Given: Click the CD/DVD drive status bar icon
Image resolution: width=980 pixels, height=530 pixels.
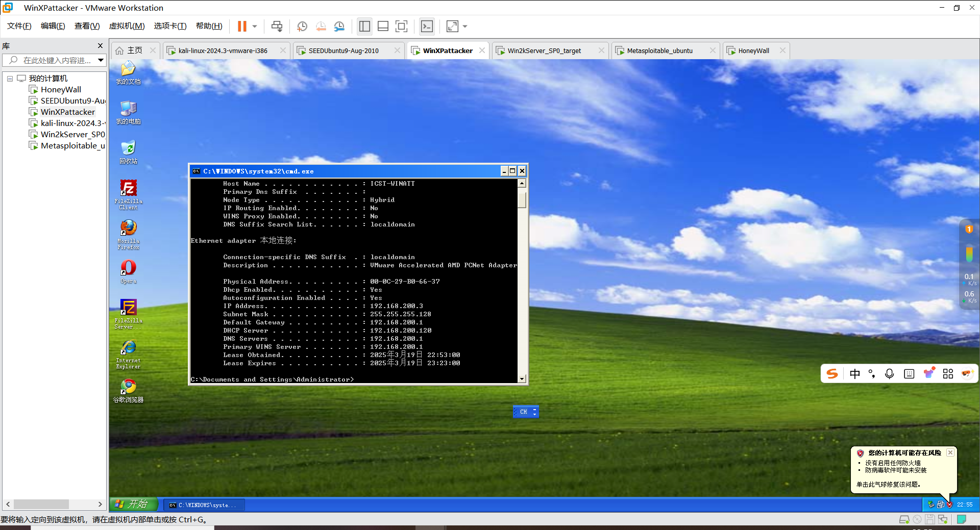Looking at the screenshot, I should [917, 520].
